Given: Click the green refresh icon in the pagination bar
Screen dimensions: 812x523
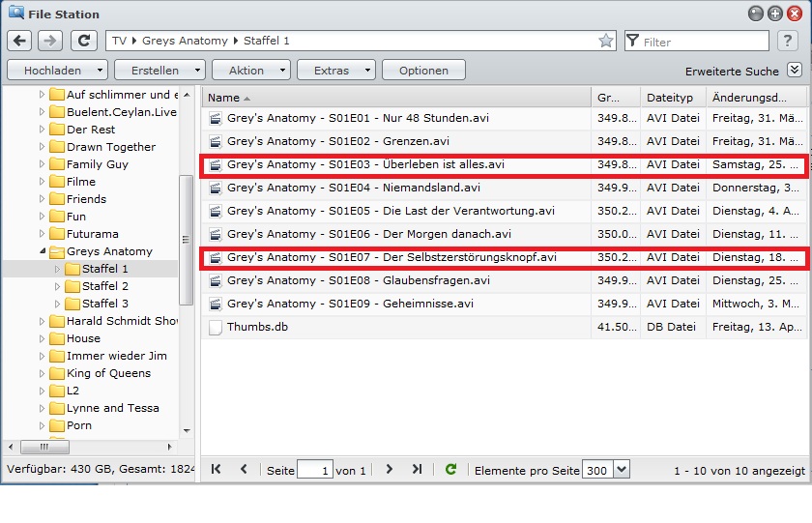Looking at the screenshot, I should pos(450,469).
